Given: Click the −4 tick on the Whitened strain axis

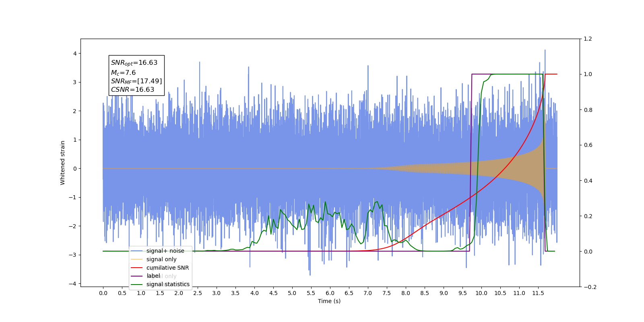Looking at the screenshot, I should pyautogui.click(x=73, y=284).
